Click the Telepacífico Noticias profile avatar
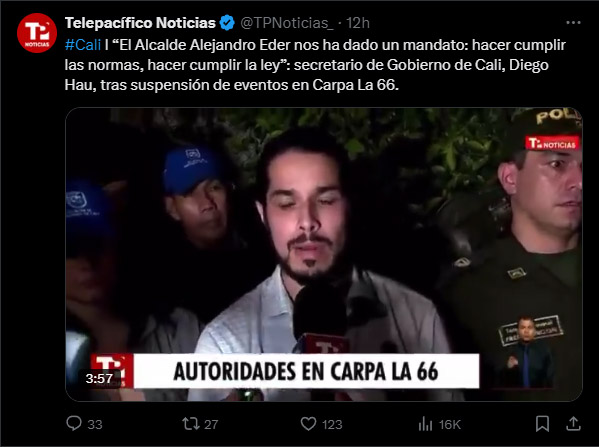The width and height of the screenshot is (599, 447). point(37,33)
